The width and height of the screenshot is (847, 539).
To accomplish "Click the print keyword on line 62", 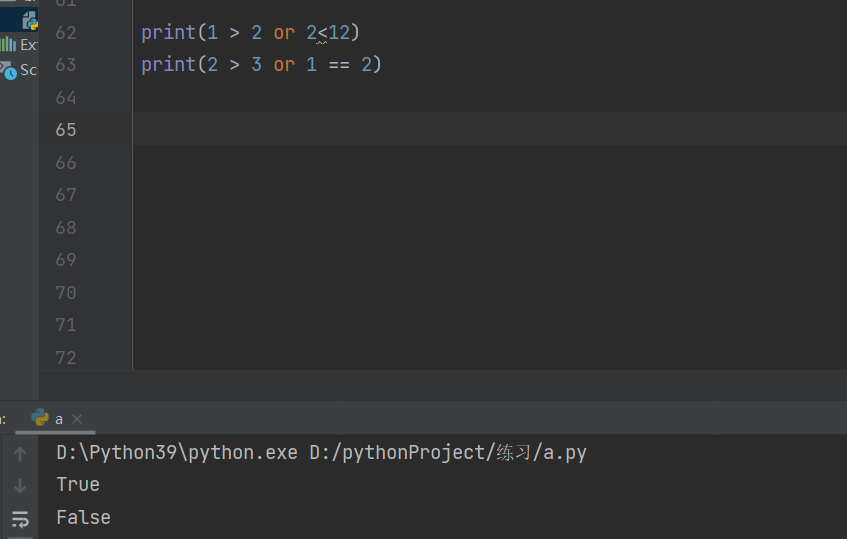I will tap(168, 33).
